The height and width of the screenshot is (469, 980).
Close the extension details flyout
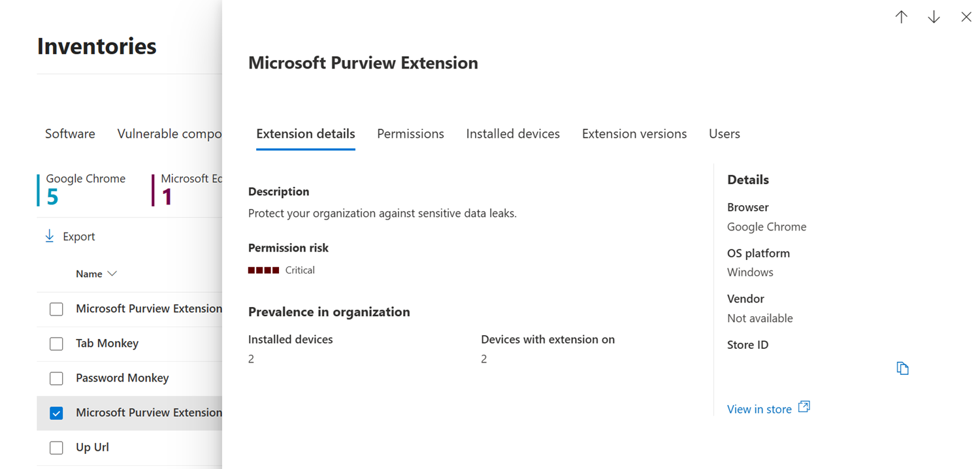tap(966, 18)
